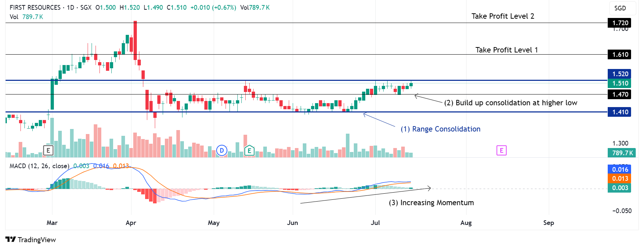
Task: Click the Jun label on time axis
Action: (x=293, y=223)
